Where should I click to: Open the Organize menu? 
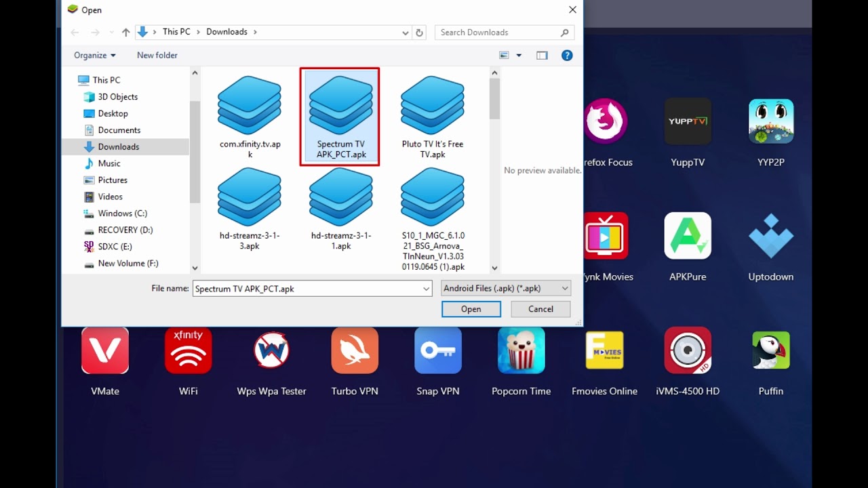tap(94, 55)
